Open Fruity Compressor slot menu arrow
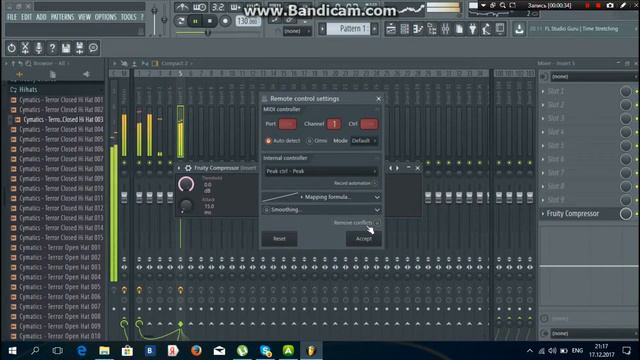 click(x=543, y=214)
